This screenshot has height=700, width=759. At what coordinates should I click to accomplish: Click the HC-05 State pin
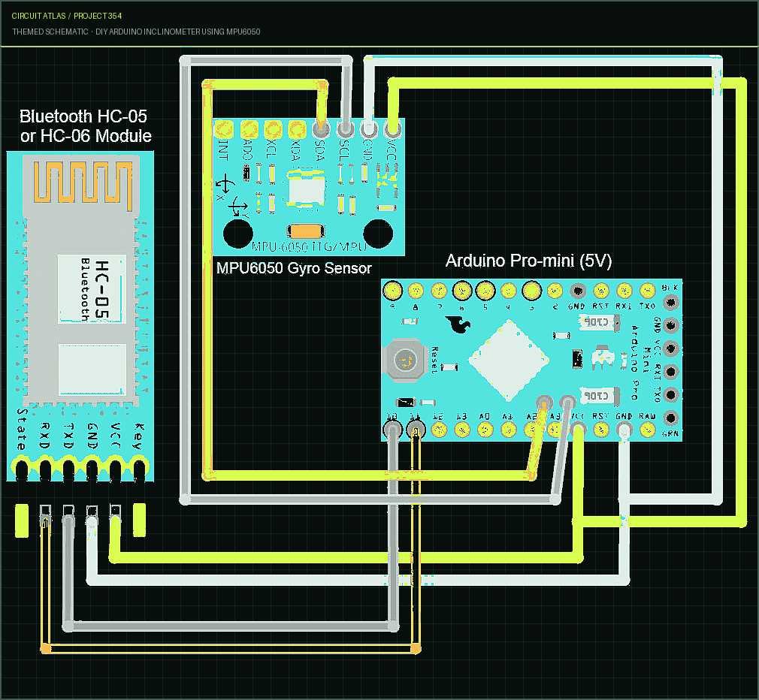tap(21, 469)
